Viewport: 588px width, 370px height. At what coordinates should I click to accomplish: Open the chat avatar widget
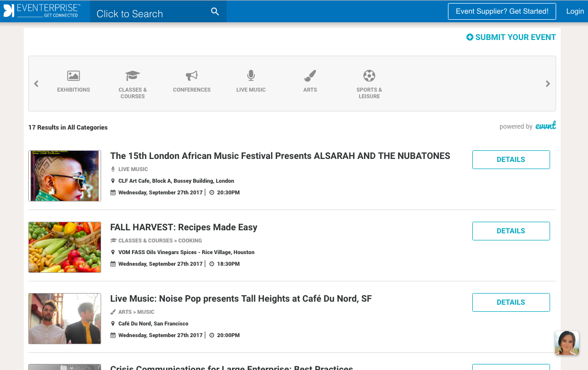[567, 343]
